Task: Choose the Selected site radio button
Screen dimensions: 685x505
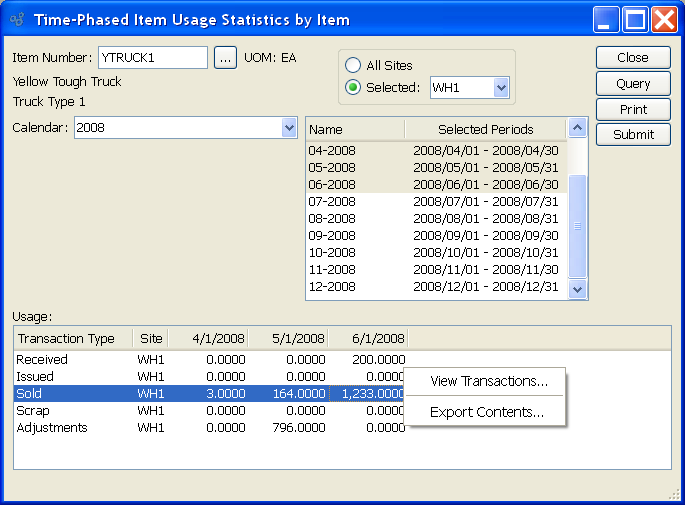Action: pyautogui.click(x=353, y=87)
